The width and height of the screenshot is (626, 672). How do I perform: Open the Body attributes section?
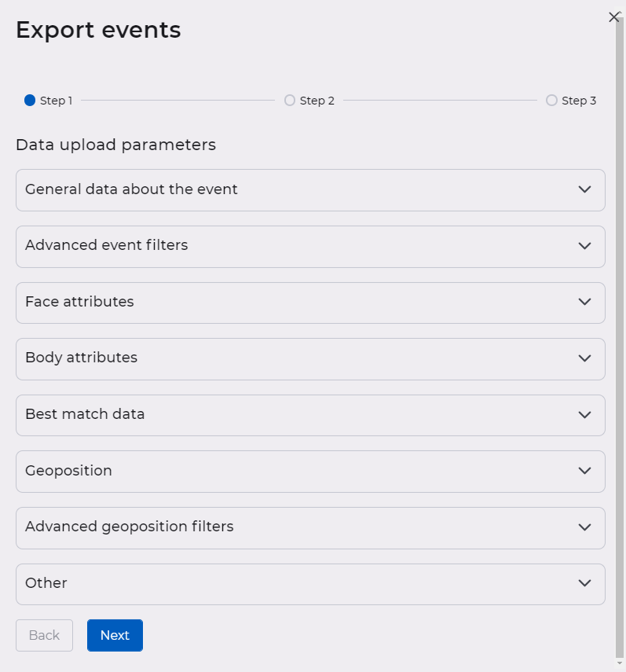point(311,358)
